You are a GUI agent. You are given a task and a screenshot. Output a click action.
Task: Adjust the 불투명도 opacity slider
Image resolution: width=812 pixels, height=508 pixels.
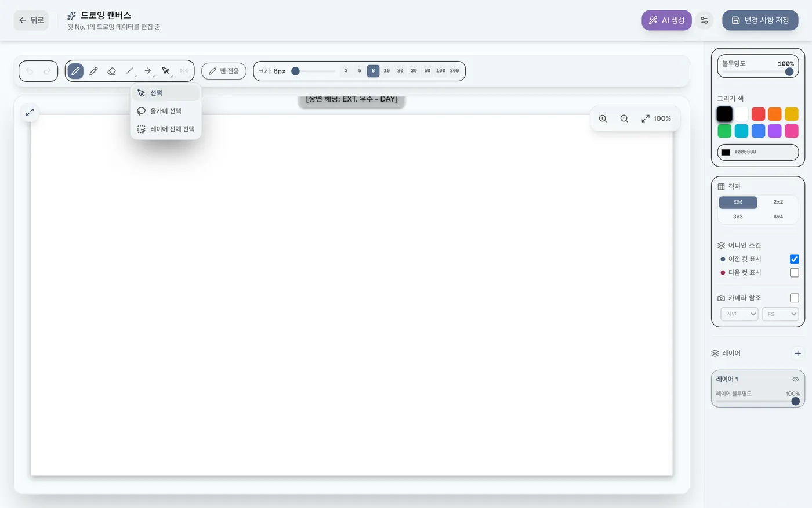[x=757, y=72]
